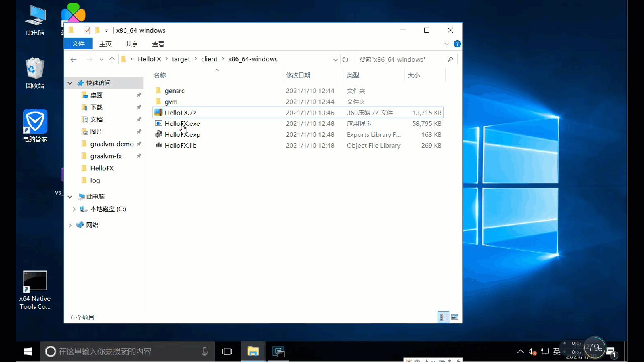The height and width of the screenshot is (362, 644).
Task: Toggle the Task View taskbar button
Action: coord(227,351)
